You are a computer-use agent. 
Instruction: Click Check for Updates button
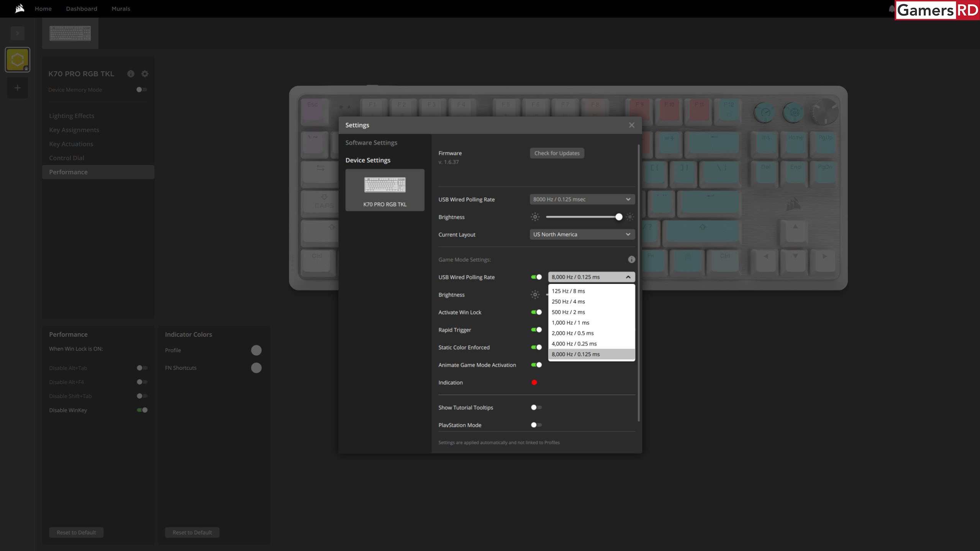(557, 153)
